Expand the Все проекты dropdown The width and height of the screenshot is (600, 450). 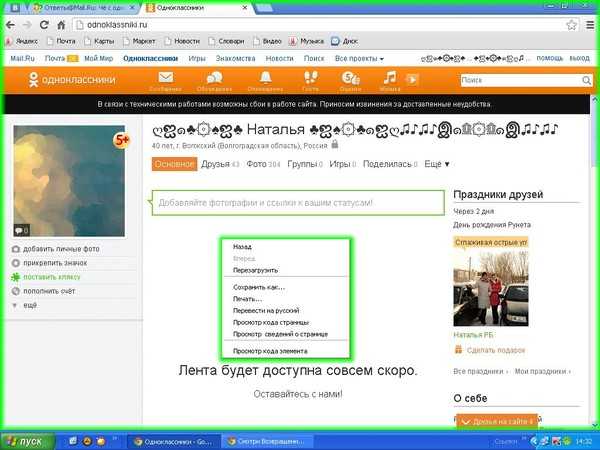click(x=359, y=59)
